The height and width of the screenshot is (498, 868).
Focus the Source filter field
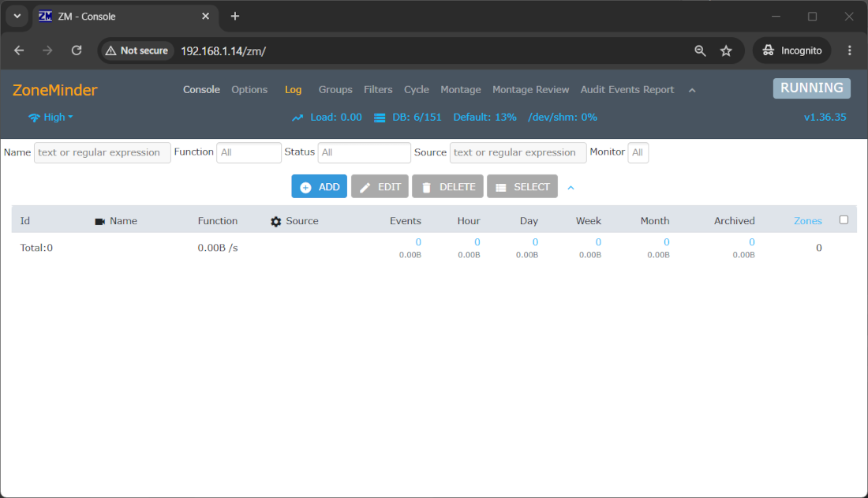click(518, 152)
